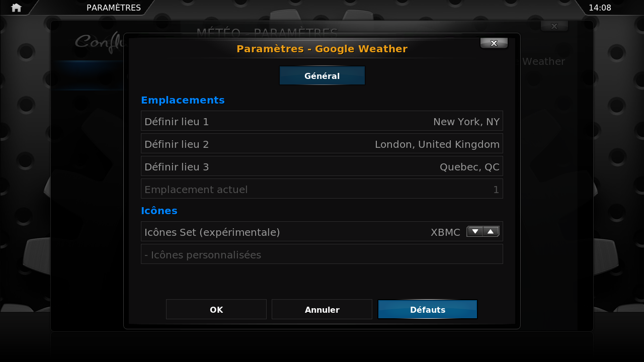Open Définir lieu 1 setting
644x362 pixels.
(x=322, y=121)
